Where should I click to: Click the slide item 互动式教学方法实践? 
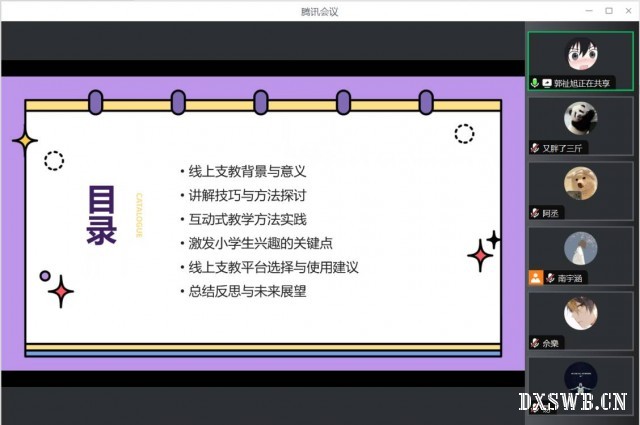click(247, 219)
